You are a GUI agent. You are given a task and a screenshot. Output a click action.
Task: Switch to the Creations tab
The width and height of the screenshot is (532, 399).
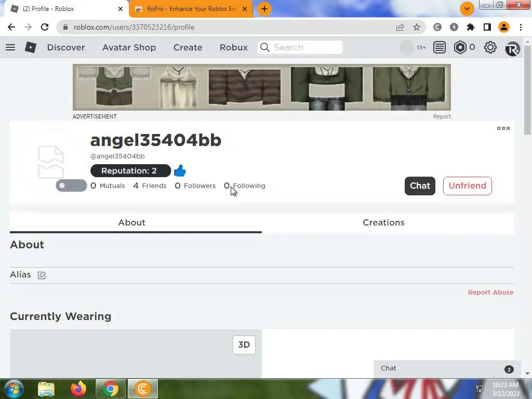(x=388, y=222)
